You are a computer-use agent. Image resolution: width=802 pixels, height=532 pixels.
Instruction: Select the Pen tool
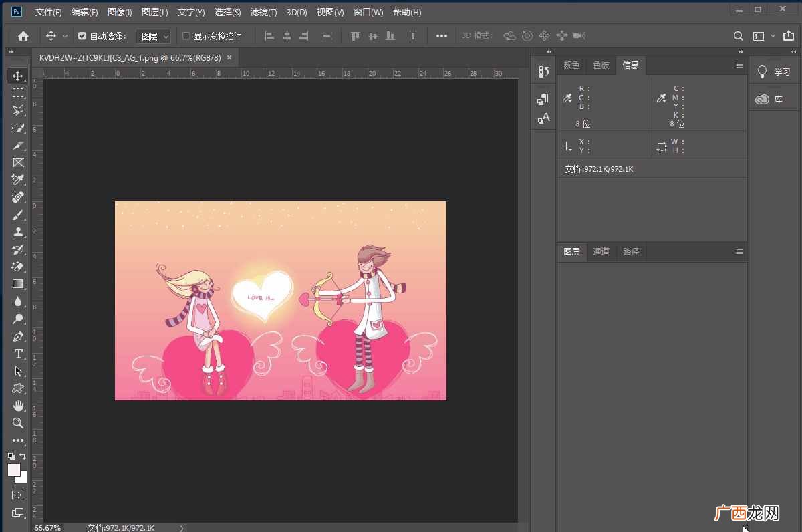[x=18, y=336]
